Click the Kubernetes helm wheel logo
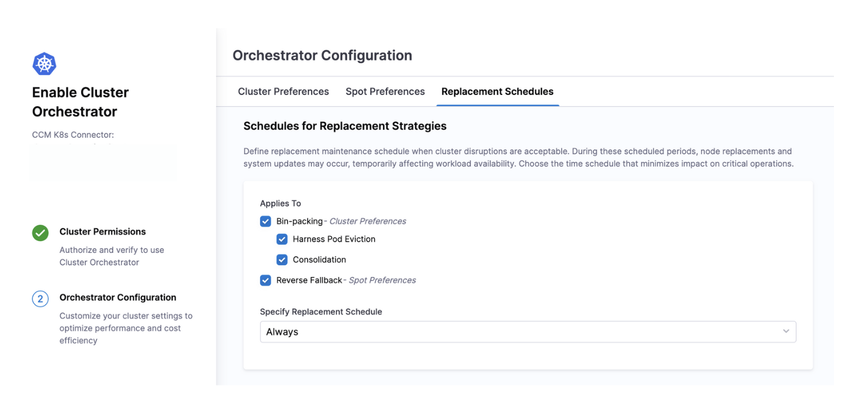Image resolution: width=868 pixels, height=413 pixels. coord(44,64)
